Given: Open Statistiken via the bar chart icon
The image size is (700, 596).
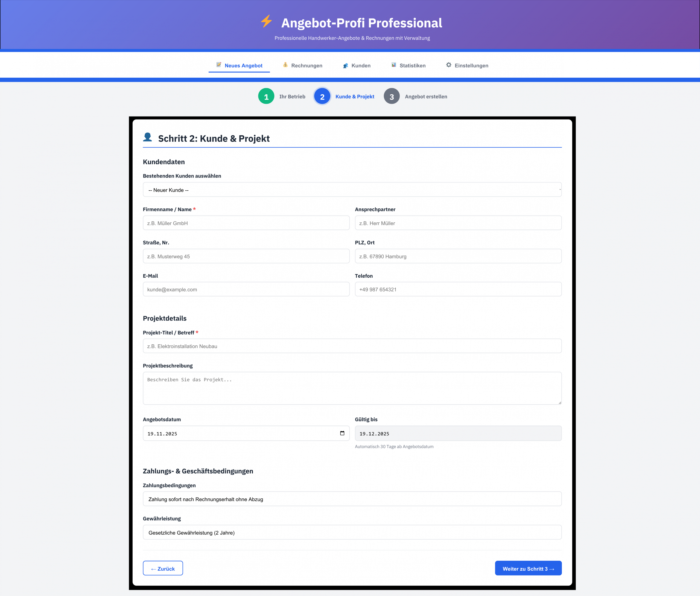Looking at the screenshot, I should tap(394, 65).
